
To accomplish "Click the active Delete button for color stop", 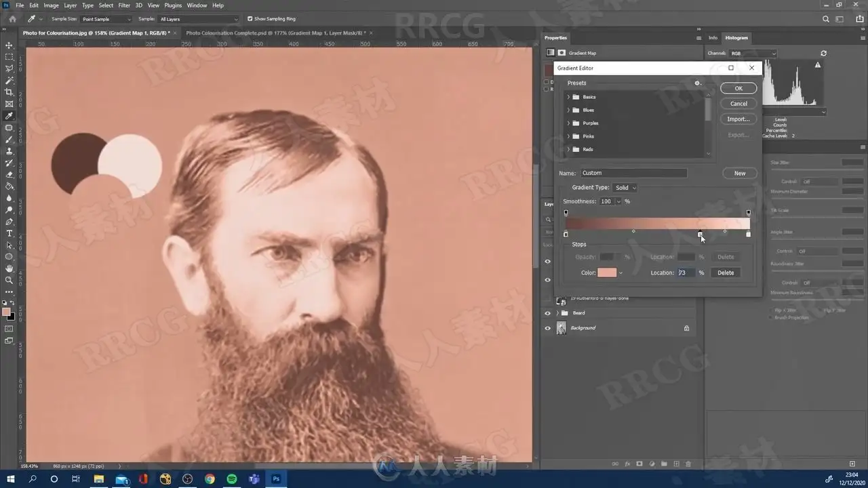I will [726, 272].
